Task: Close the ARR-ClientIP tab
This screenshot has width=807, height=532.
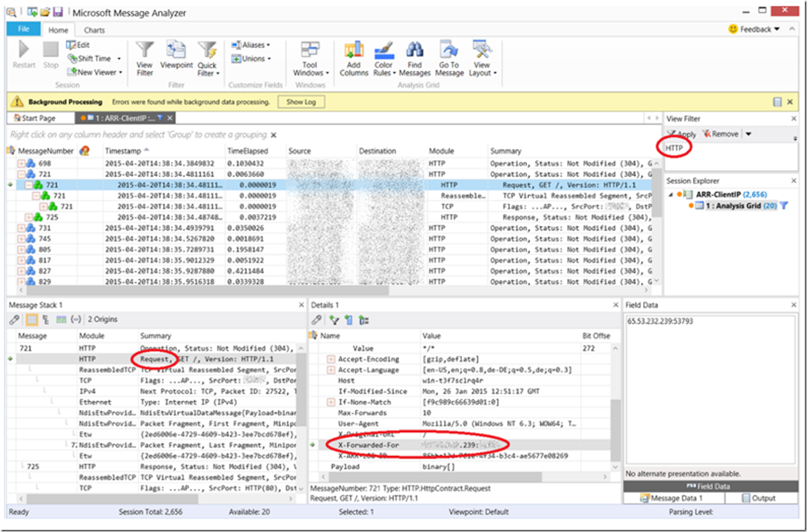Action: click(x=170, y=118)
